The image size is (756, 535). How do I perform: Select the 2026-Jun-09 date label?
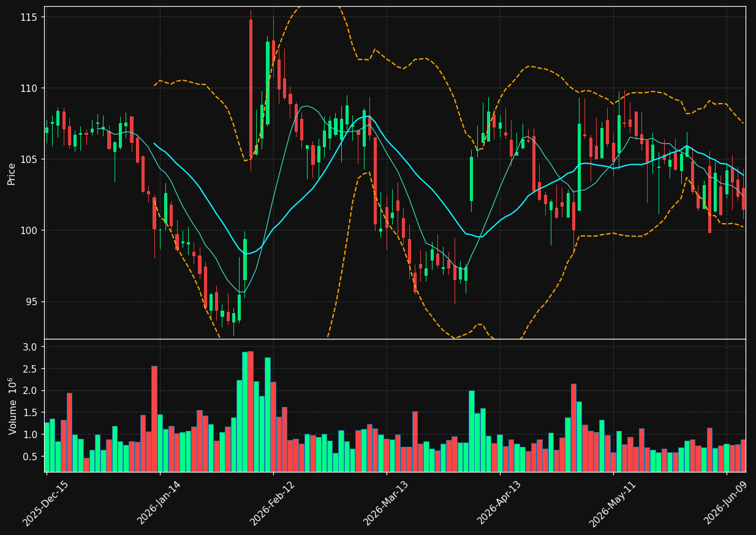click(727, 503)
